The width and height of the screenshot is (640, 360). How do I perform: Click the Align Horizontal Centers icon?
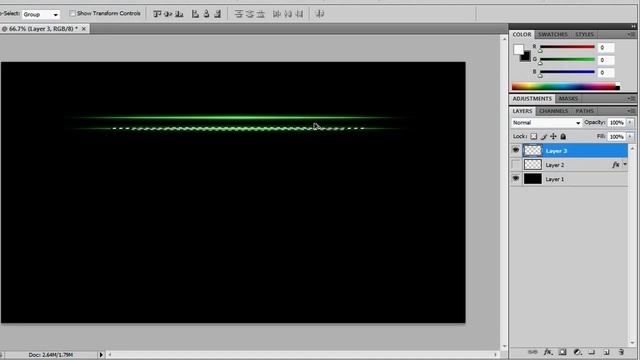207,14
